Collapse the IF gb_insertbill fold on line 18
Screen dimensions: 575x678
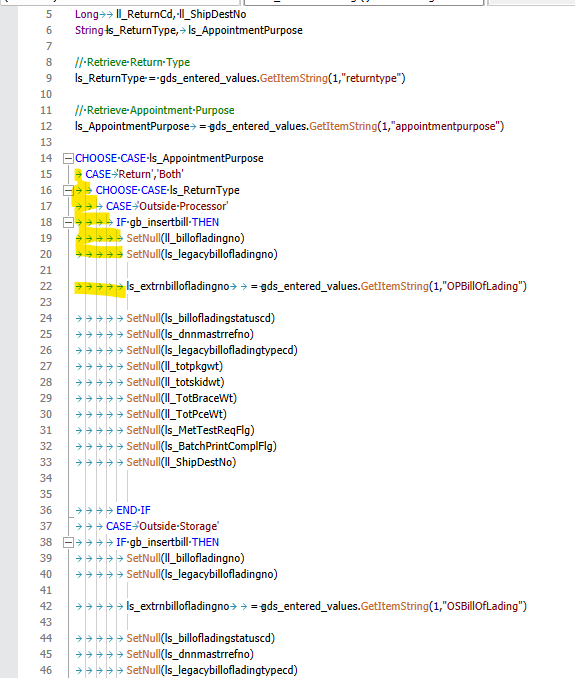click(x=68, y=222)
